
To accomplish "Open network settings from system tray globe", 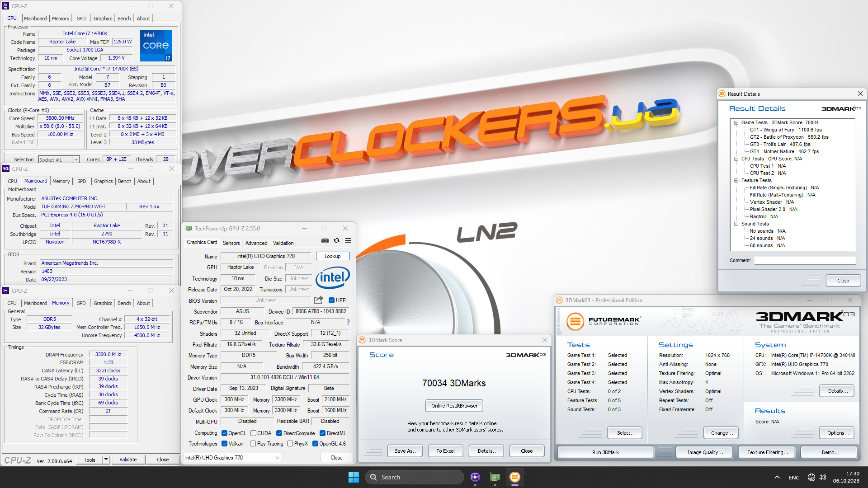I will point(811,477).
